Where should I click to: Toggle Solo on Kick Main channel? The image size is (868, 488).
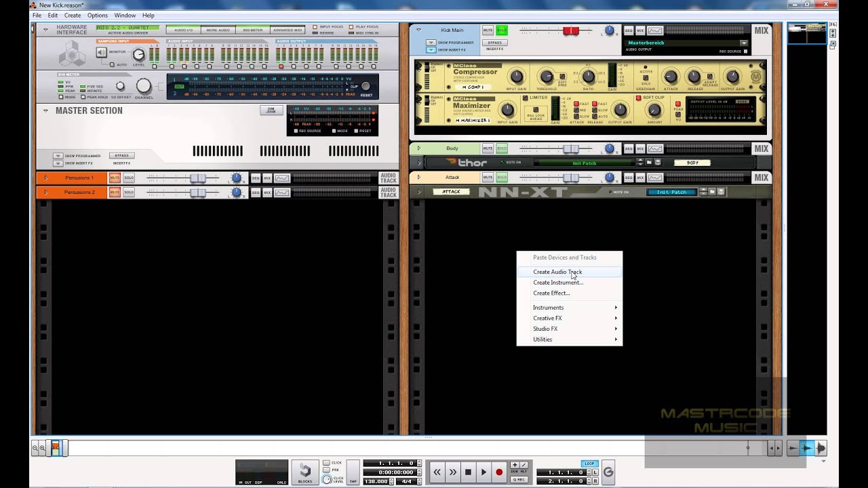point(502,30)
